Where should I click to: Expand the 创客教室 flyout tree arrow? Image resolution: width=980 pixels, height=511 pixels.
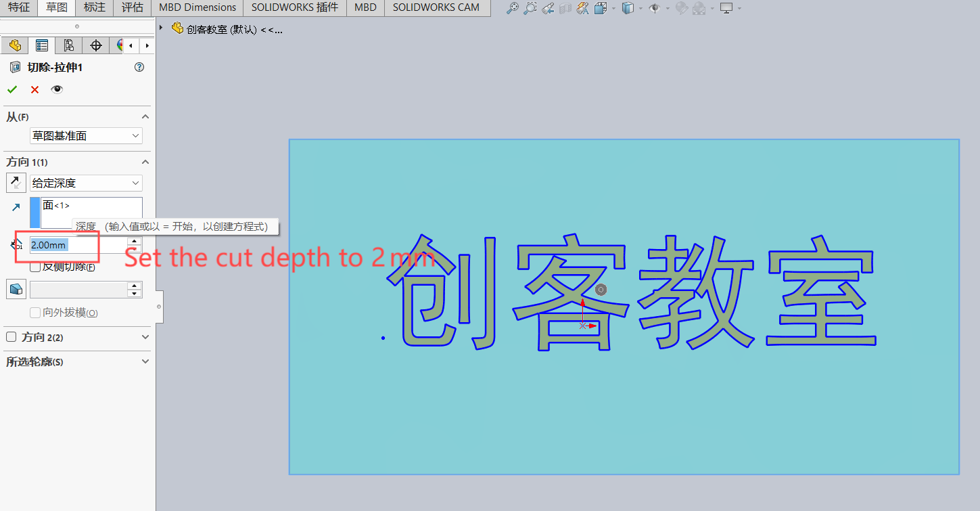[161, 28]
